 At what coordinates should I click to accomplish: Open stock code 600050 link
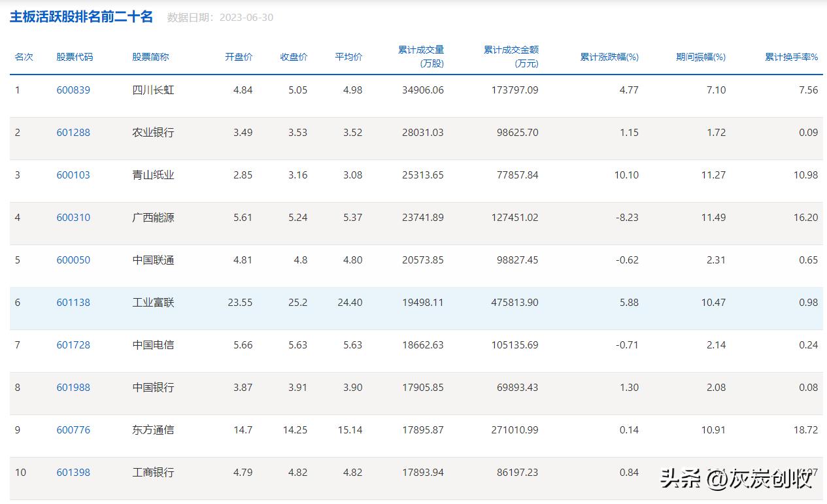pos(73,260)
